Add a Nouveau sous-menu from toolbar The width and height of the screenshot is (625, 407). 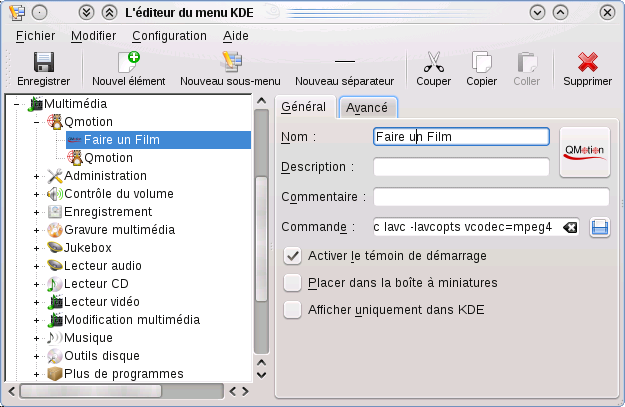[232, 68]
